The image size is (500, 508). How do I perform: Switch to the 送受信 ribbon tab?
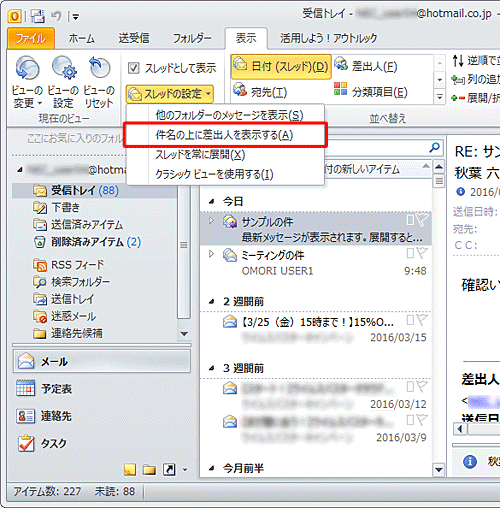click(x=134, y=38)
